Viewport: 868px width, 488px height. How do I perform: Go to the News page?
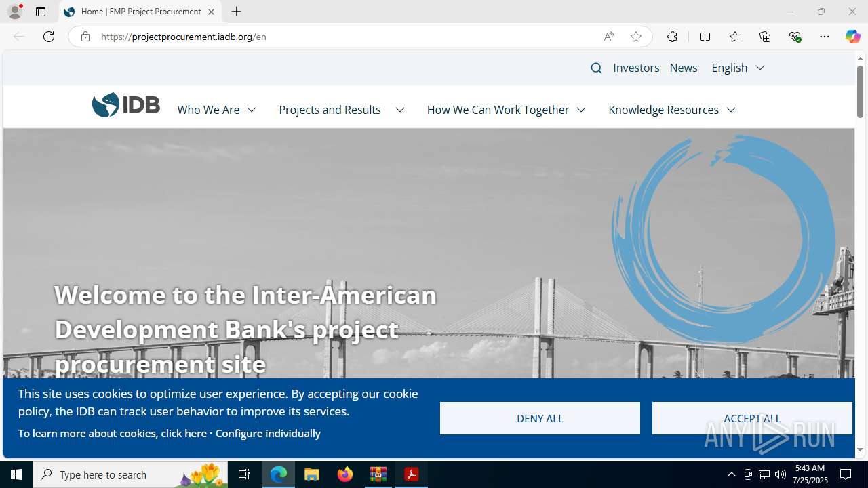(684, 68)
